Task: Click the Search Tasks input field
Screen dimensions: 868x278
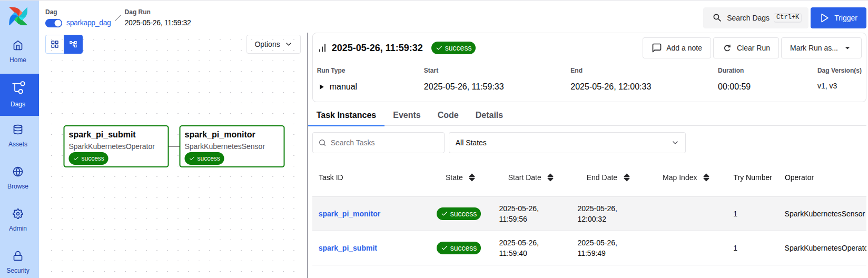Action: pyautogui.click(x=379, y=143)
